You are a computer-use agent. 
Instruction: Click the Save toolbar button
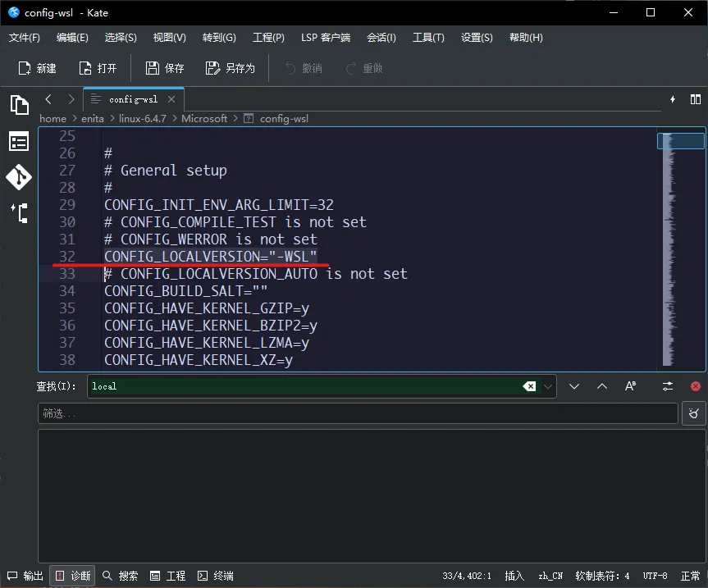(165, 68)
